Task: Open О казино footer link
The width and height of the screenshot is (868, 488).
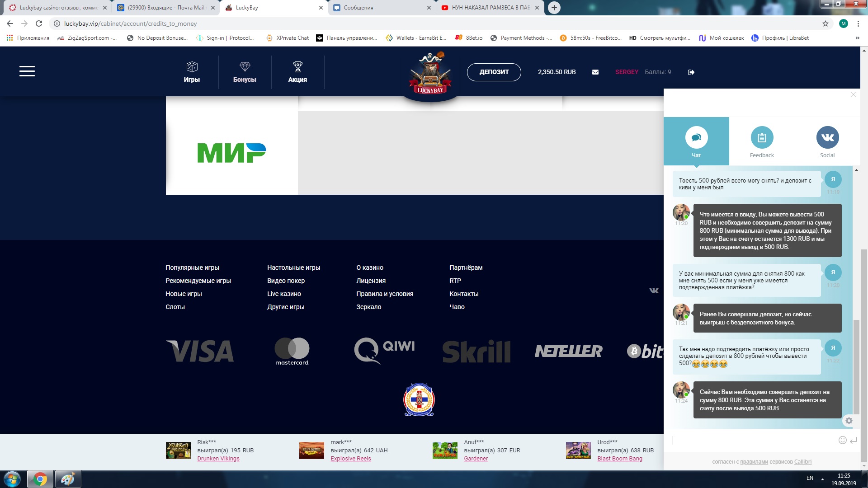Action: point(370,267)
